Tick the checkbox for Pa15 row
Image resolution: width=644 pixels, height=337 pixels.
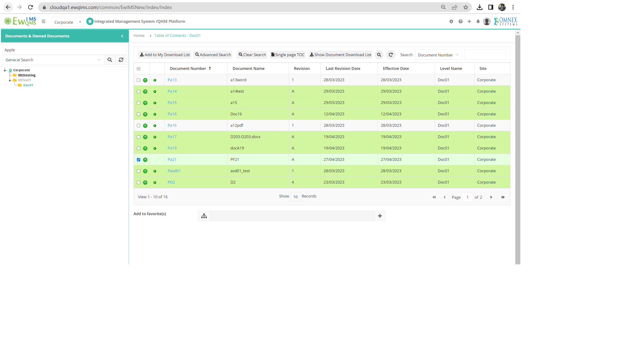point(139,103)
